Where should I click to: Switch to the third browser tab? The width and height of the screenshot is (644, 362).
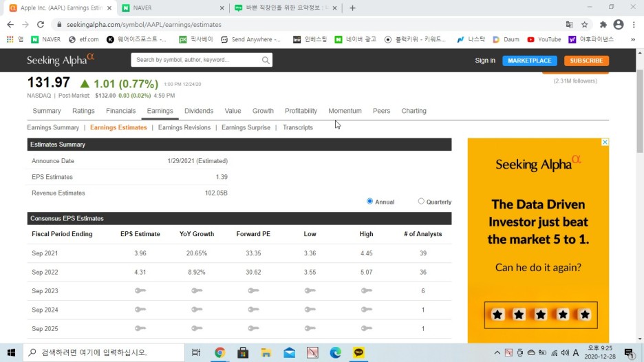point(286,8)
